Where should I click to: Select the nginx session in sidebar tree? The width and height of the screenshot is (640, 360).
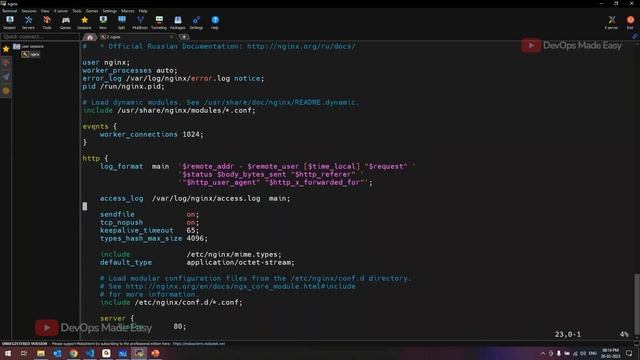pyautogui.click(x=31, y=54)
